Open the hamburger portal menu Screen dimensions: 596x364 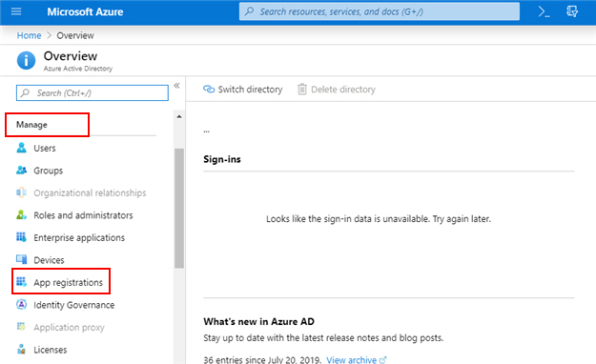pos(16,11)
